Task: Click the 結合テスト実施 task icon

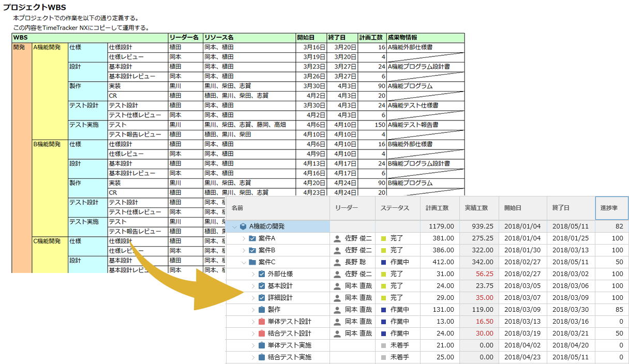Action: pyautogui.click(x=262, y=357)
